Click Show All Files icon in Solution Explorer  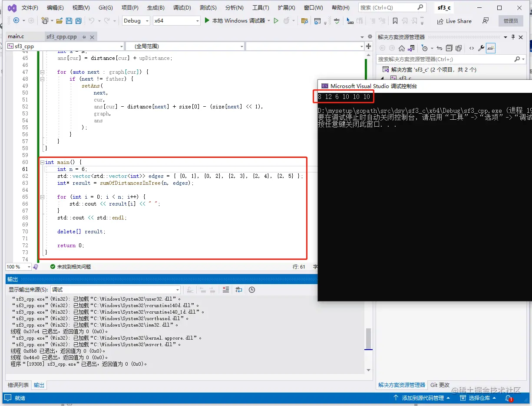click(459, 48)
